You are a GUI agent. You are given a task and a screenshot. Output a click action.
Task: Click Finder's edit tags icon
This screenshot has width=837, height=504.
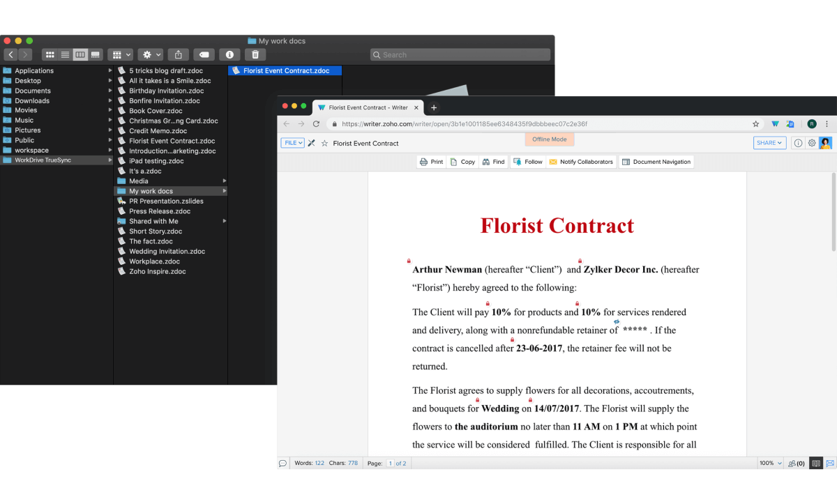point(204,54)
